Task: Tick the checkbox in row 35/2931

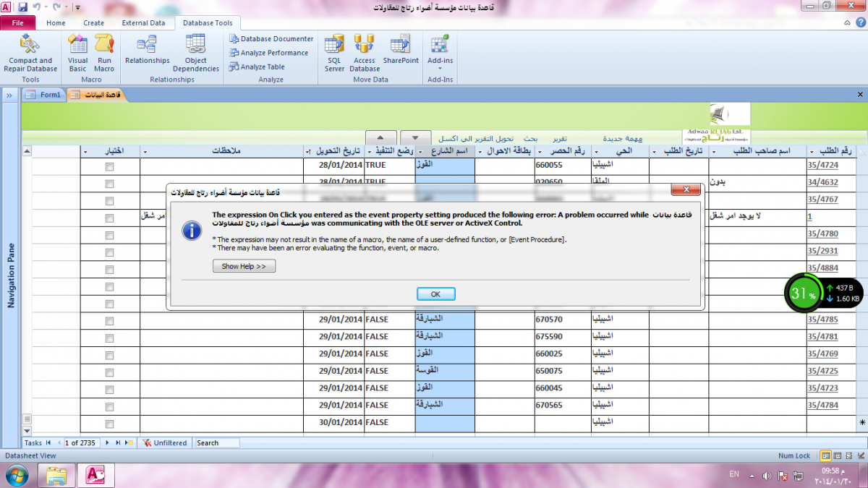Action: tap(110, 252)
